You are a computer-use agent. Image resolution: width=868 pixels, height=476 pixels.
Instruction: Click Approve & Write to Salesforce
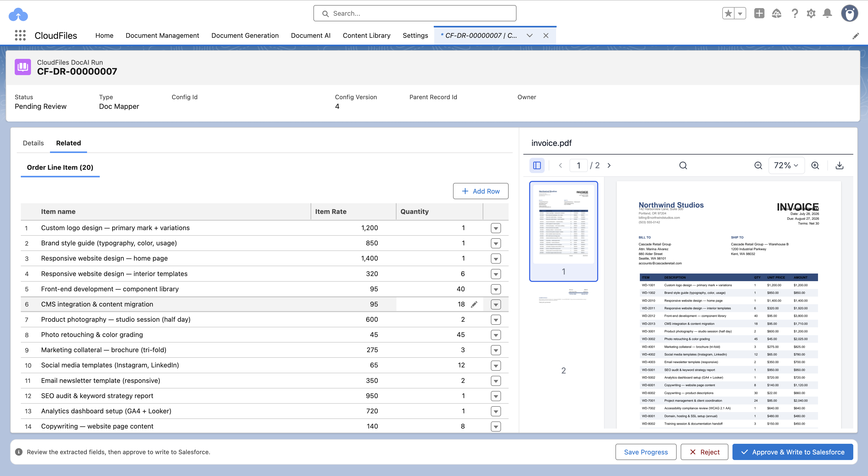pyautogui.click(x=793, y=452)
